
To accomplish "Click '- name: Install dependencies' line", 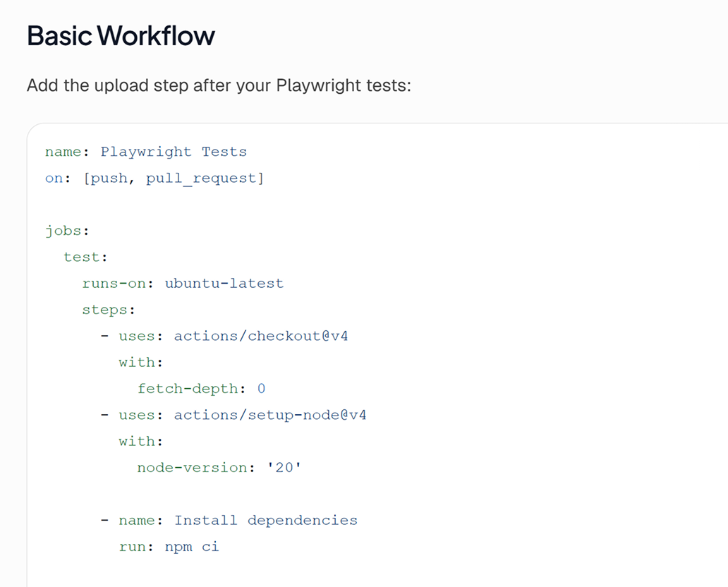I will tap(229, 520).
